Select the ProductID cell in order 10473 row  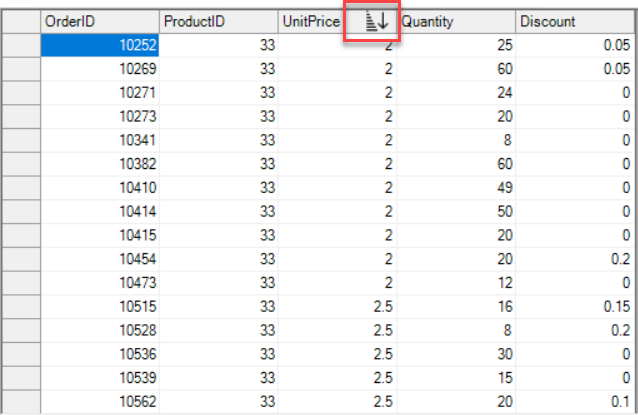pos(218,283)
